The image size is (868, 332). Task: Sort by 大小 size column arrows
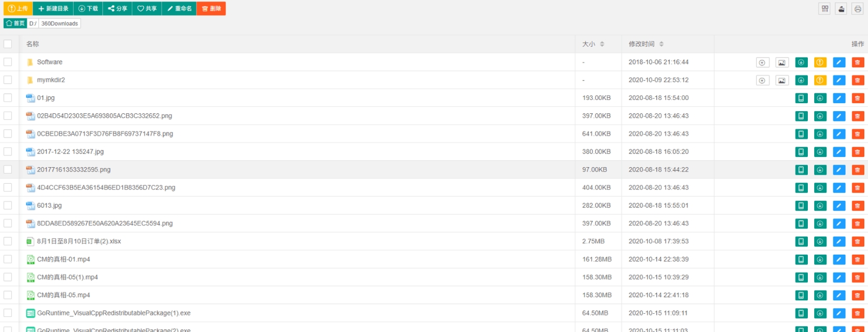pos(602,44)
